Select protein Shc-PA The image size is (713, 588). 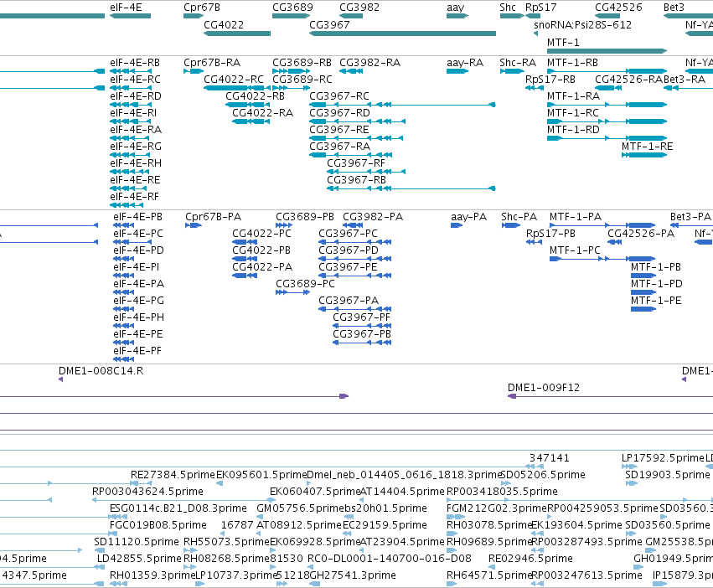pyautogui.click(x=519, y=217)
